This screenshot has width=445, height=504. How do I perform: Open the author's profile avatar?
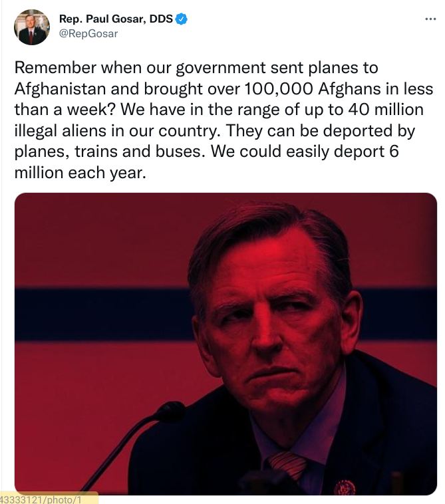click(x=32, y=27)
